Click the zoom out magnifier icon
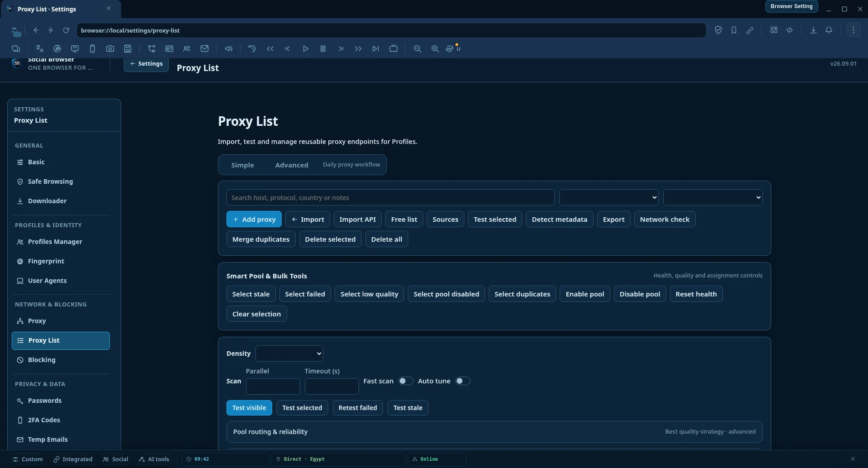The width and height of the screenshot is (868, 468). pos(417,48)
